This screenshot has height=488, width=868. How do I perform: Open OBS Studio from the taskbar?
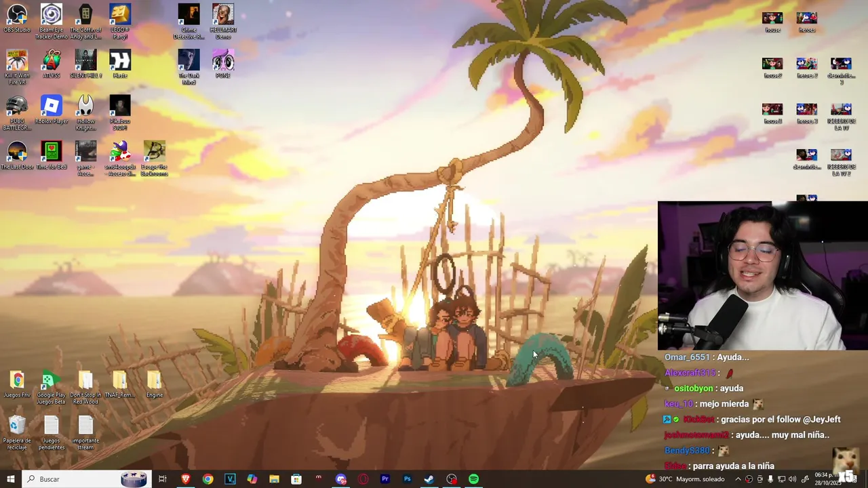click(452, 479)
